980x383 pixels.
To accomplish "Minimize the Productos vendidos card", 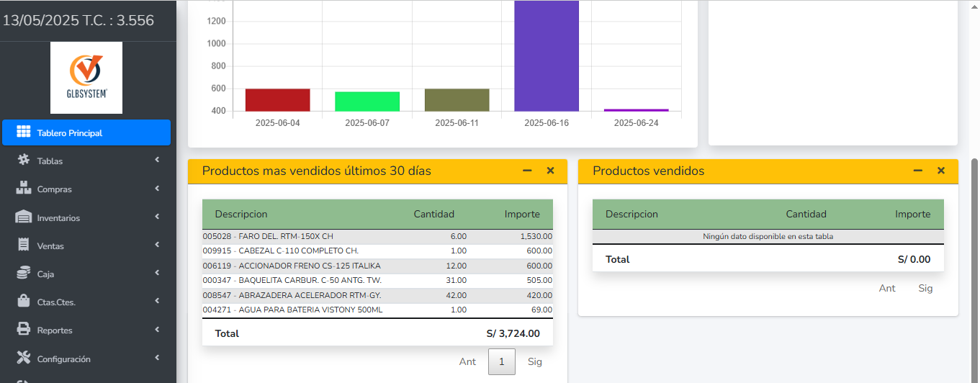I will coord(917,171).
